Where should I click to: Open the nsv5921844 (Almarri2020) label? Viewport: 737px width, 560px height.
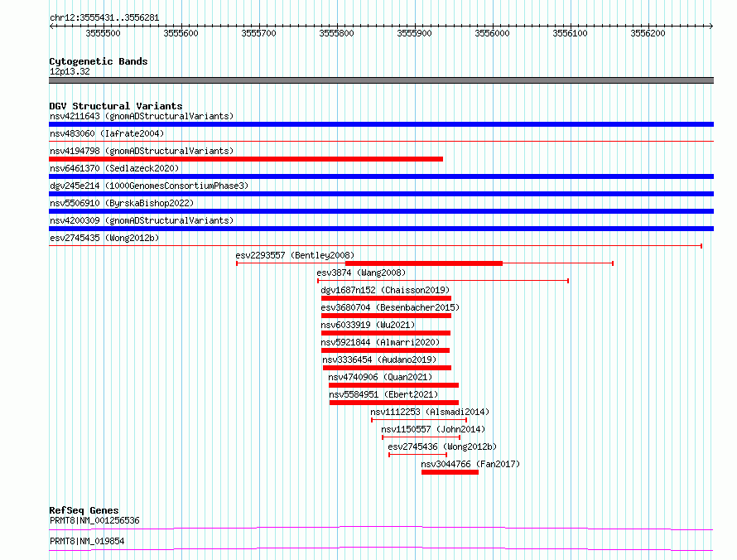(380, 342)
